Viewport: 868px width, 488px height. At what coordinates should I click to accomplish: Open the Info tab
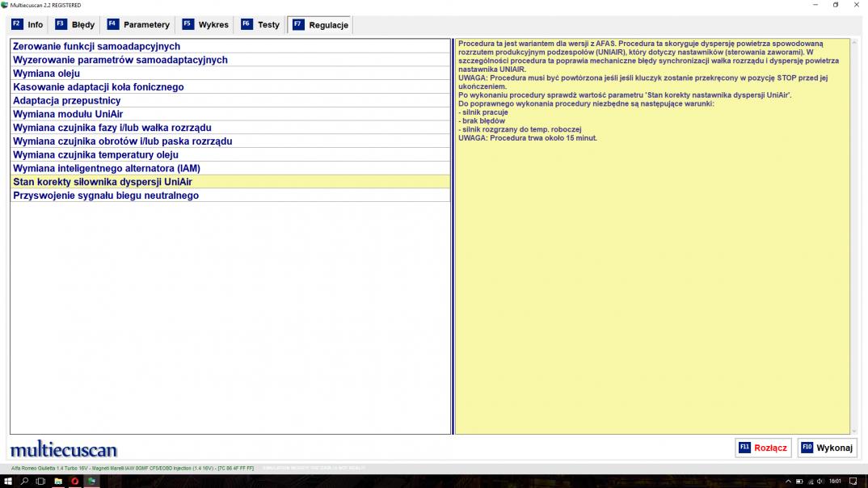tap(27, 25)
